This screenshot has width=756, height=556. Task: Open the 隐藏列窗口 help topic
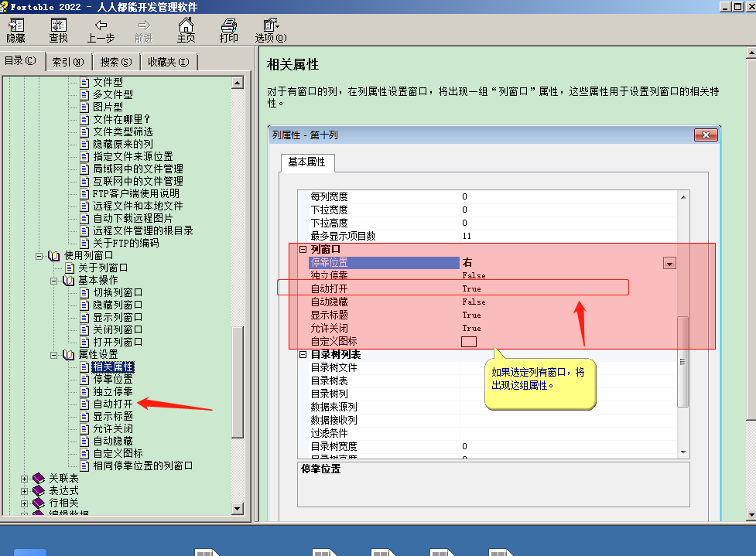point(118,305)
